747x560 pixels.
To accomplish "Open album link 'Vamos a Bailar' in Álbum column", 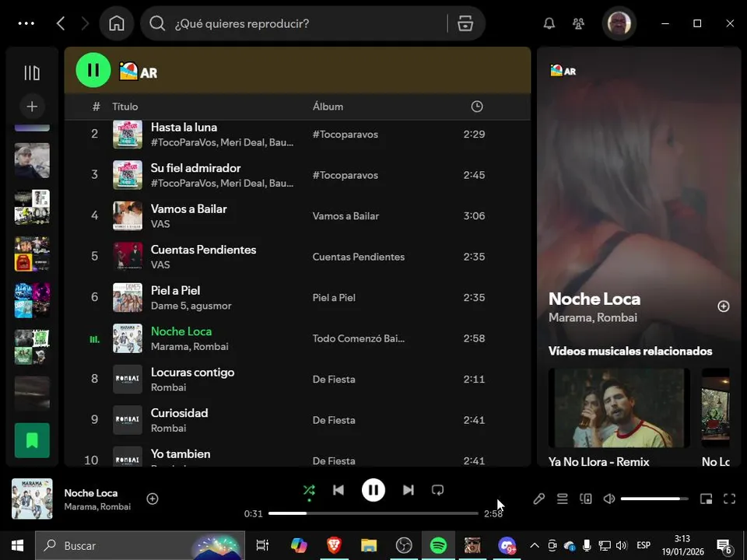I will coord(345,216).
